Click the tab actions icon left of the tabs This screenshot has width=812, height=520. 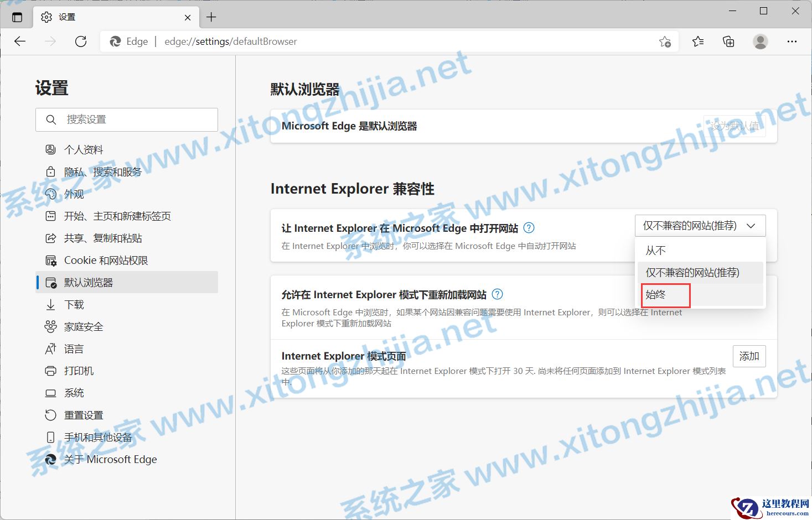click(x=17, y=17)
